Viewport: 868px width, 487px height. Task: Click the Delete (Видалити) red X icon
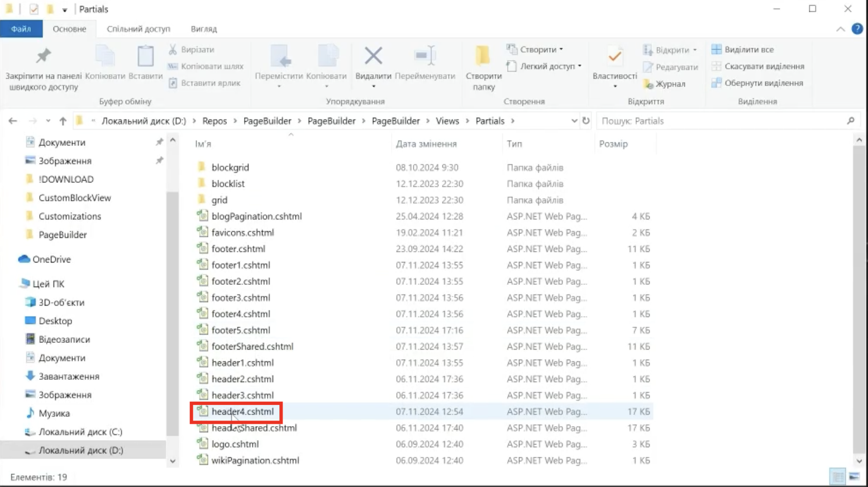point(373,56)
